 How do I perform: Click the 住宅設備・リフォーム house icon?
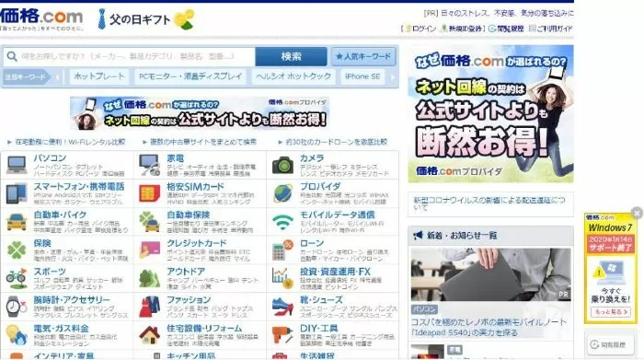click(x=149, y=335)
